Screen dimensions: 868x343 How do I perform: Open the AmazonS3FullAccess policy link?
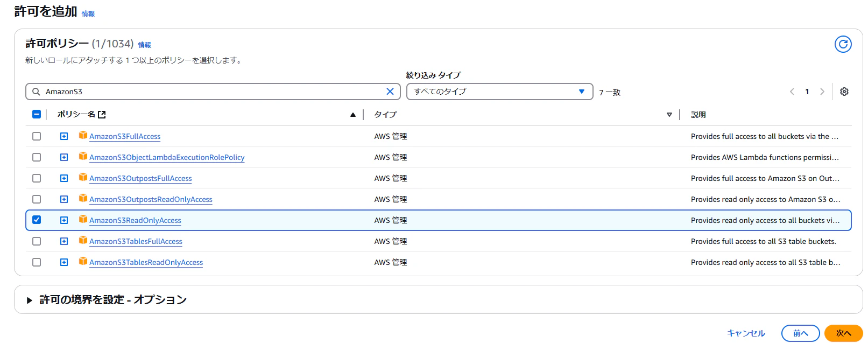click(125, 137)
